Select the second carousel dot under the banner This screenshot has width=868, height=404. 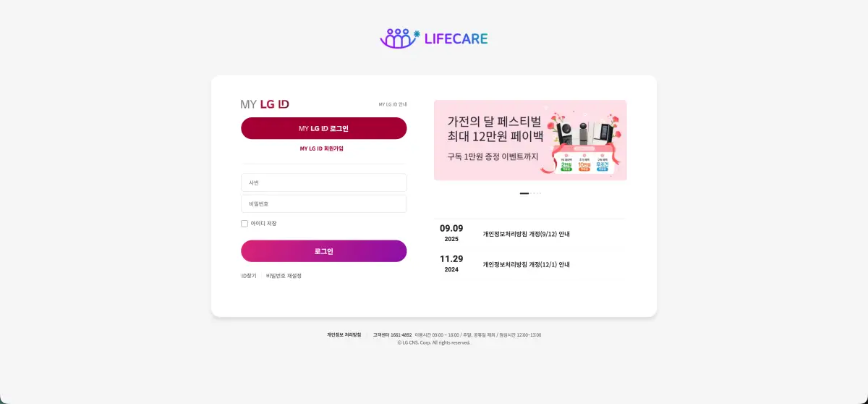pyautogui.click(x=531, y=193)
